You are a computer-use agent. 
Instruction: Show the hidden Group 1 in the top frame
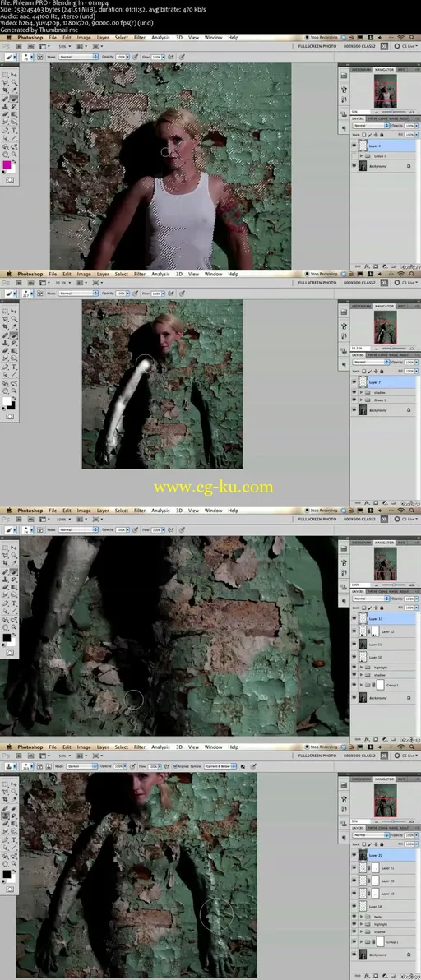coord(354,155)
